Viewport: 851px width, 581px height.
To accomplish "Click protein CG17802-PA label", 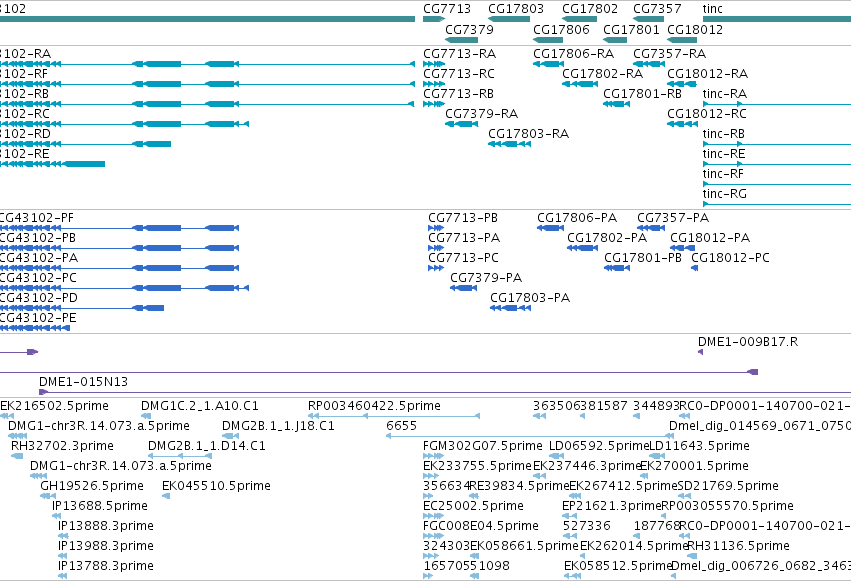I will (607, 238).
